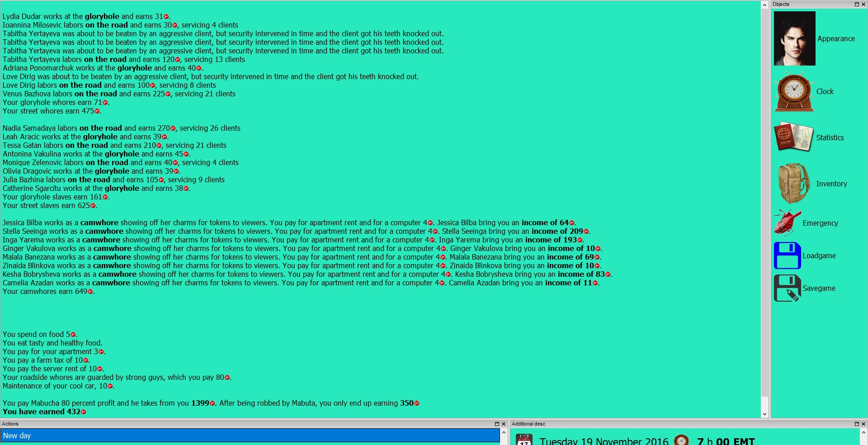
Task: Open the Clock object
Action: click(x=794, y=91)
